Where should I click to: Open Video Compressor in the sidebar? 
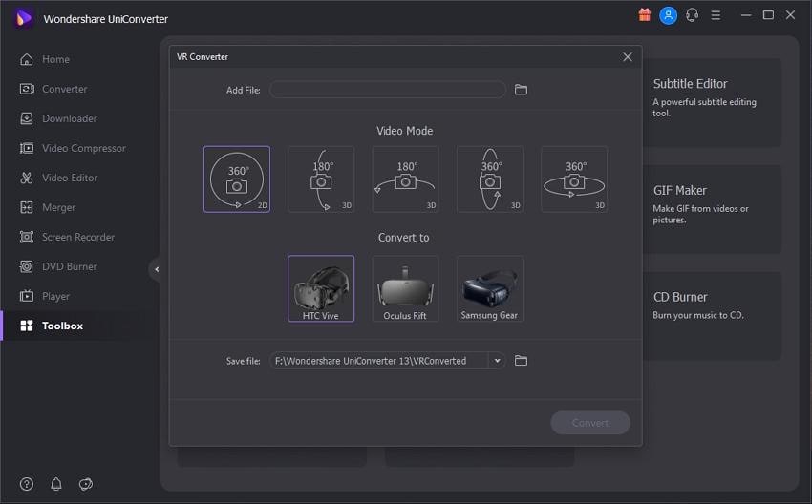[73, 148]
